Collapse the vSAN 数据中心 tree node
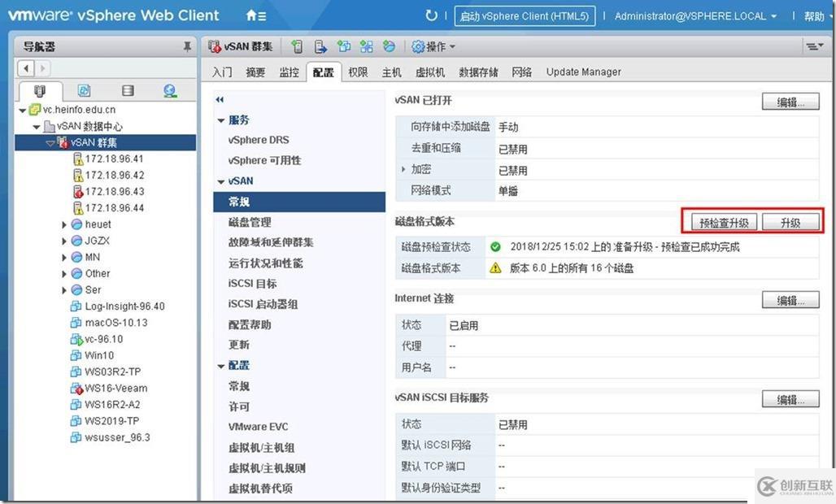 coord(37,127)
